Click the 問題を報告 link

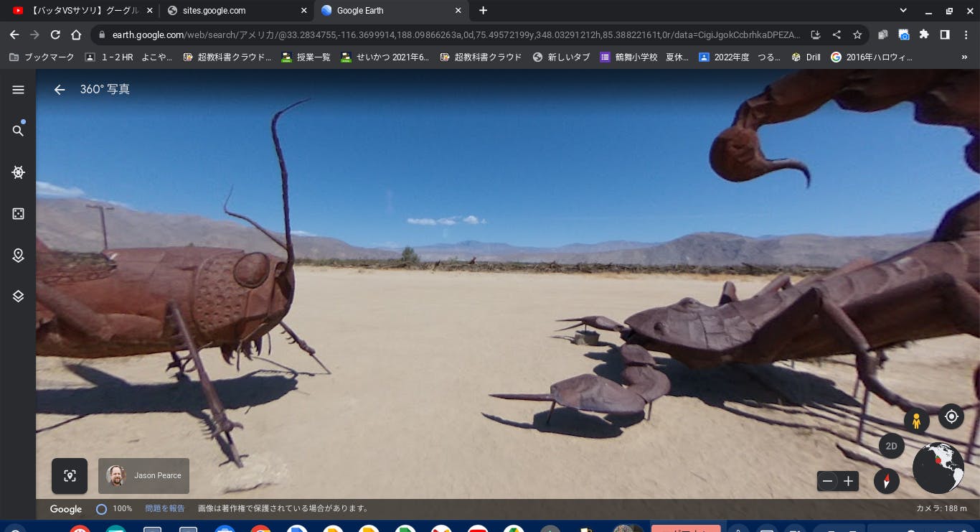[x=164, y=508]
